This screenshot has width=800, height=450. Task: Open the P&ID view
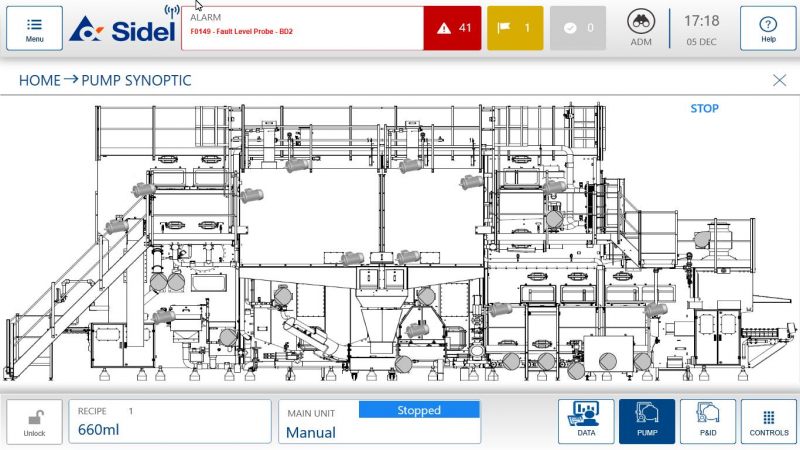(x=708, y=422)
